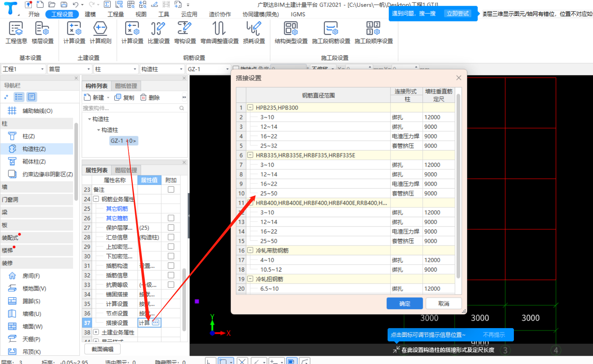Switch to 图层管理 tab

coord(126,170)
